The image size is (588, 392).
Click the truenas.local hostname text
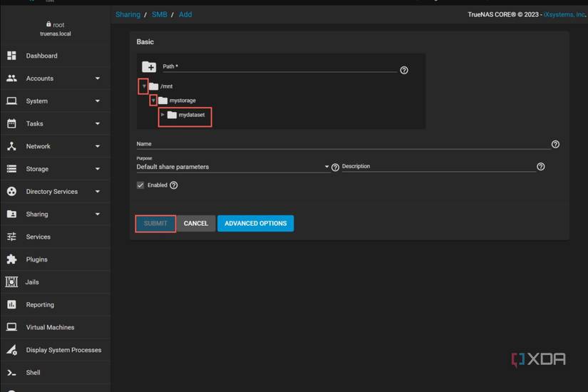point(56,33)
